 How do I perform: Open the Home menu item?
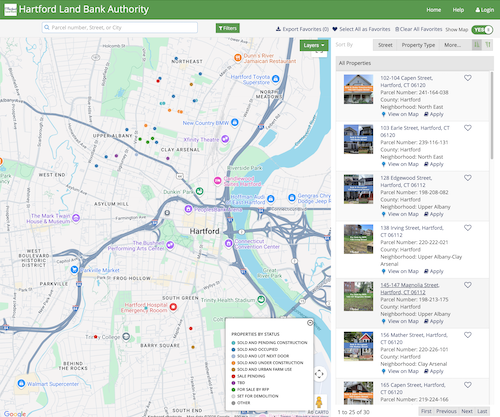tap(433, 10)
